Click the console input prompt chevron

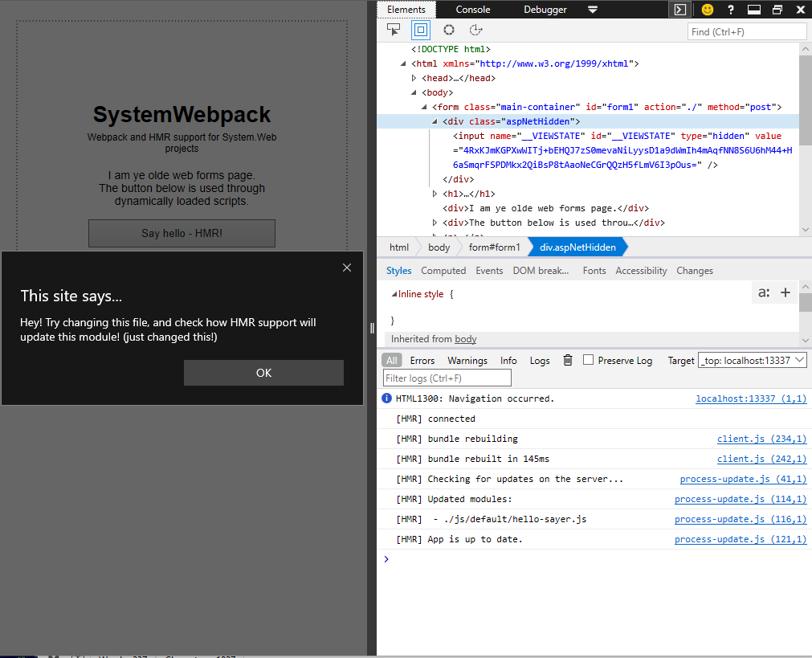click(x=386, y=558)
